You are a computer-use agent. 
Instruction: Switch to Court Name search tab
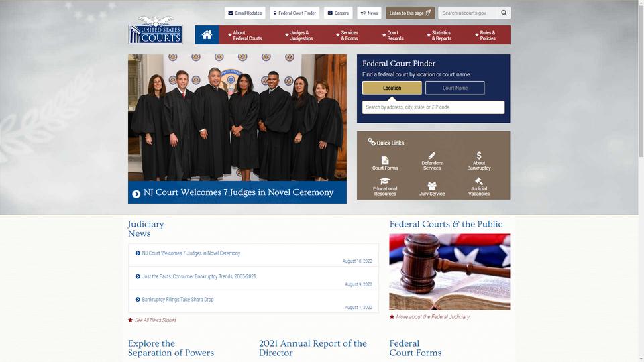pyautogui.click(x=455, y=88)
